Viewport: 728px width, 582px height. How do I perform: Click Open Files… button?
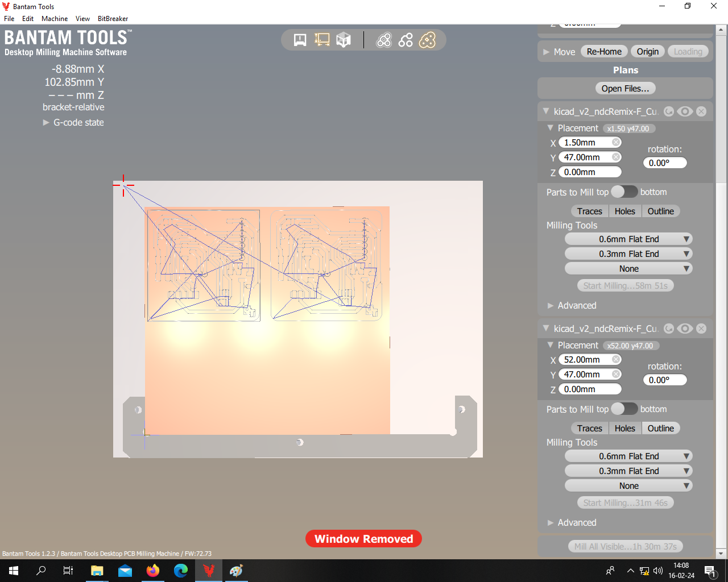tap(626, 89)
